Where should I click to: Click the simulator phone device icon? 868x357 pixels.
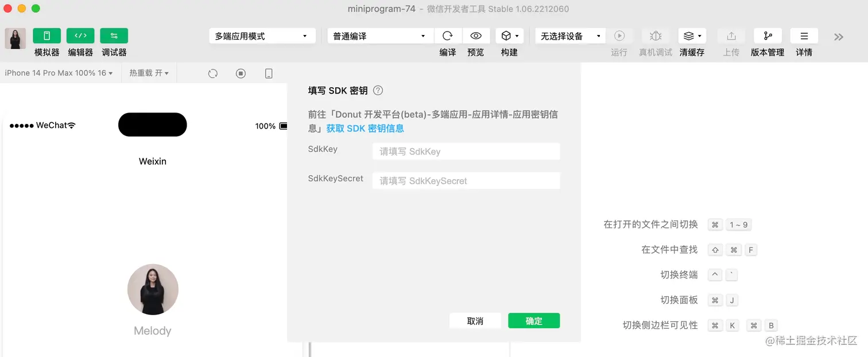pyautogui.click(x=269, y=73)
